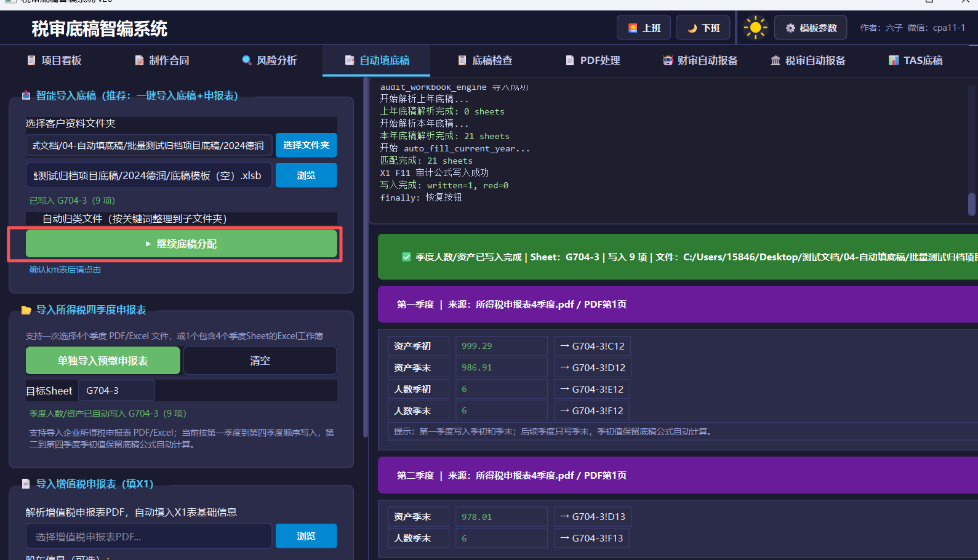Click the log panel scrollbar thumb
Image resolution: width=978 pixels, height=560 pixels.
click(x=972, y=204)
